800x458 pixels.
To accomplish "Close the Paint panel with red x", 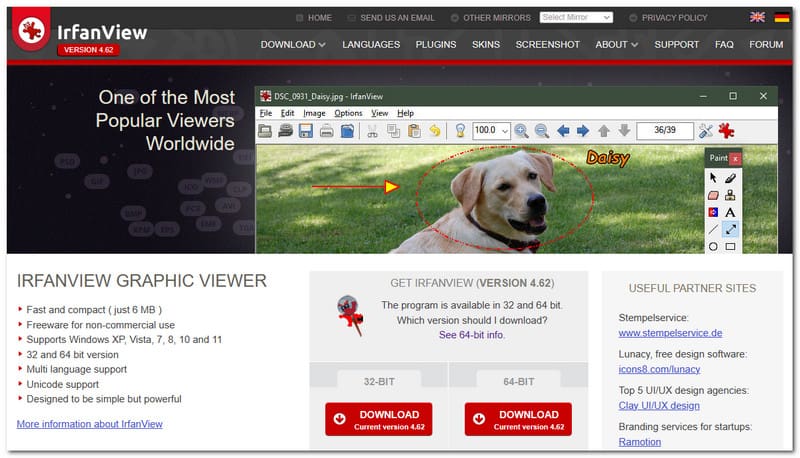I will point(735,159).
